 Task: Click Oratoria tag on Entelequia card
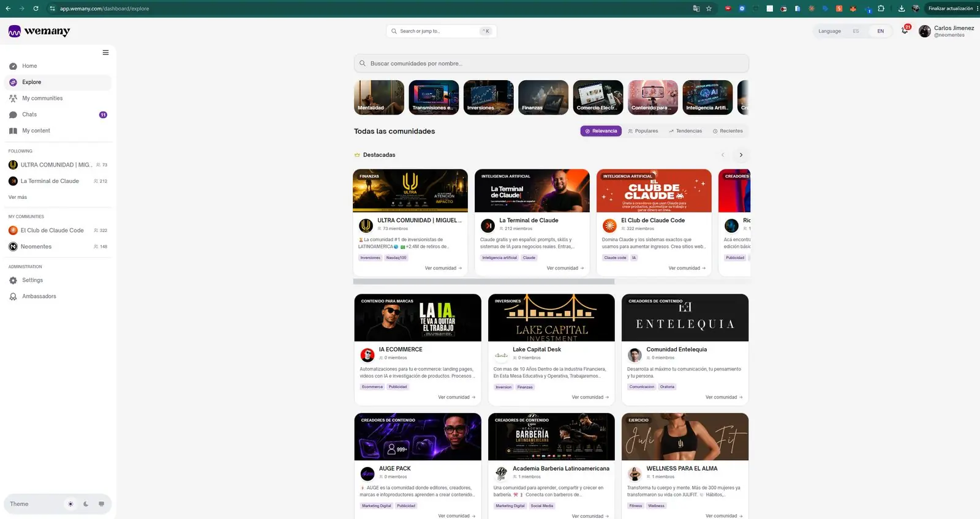tap(667, 387)
